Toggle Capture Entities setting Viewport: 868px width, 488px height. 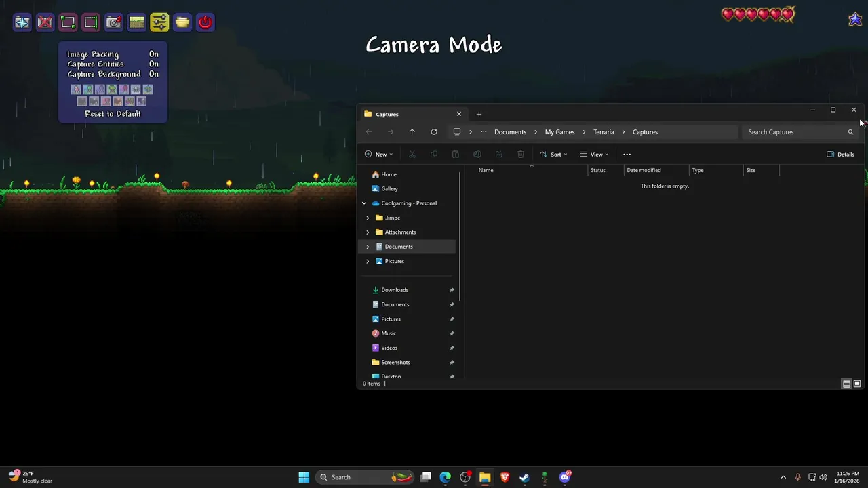[x=113, y=64]
